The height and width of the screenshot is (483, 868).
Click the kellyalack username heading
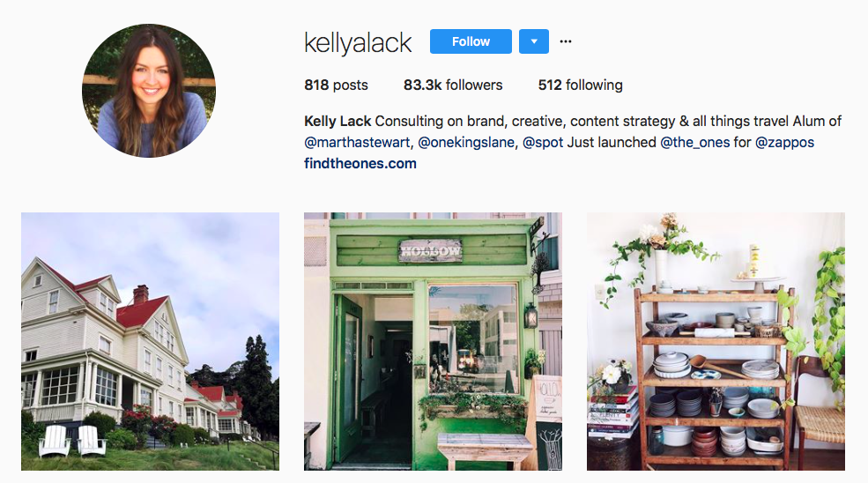click(358, 42)
